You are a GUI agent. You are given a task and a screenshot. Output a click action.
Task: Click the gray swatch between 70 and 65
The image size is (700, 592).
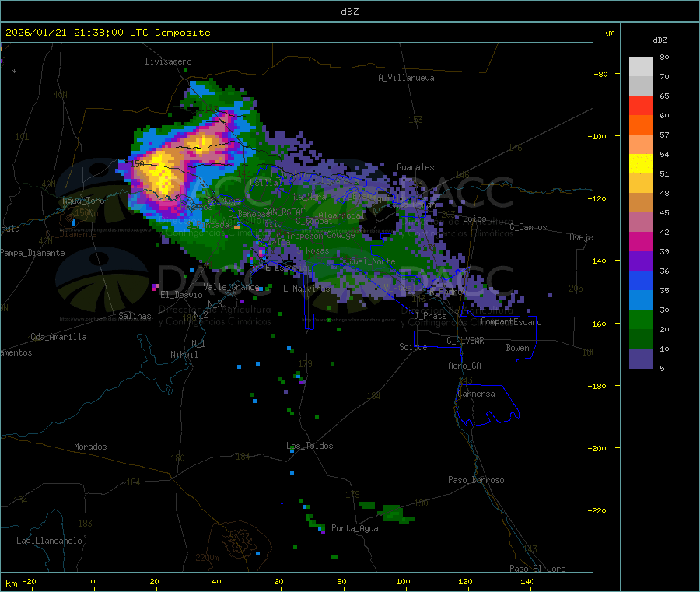[641, 86]
